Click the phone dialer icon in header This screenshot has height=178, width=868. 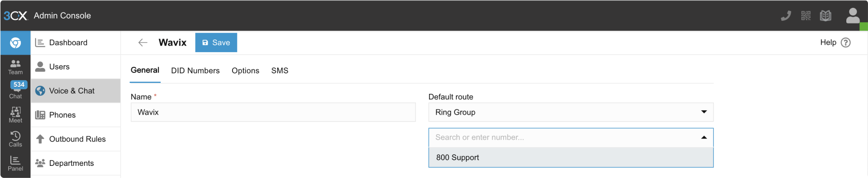[786, 16]
